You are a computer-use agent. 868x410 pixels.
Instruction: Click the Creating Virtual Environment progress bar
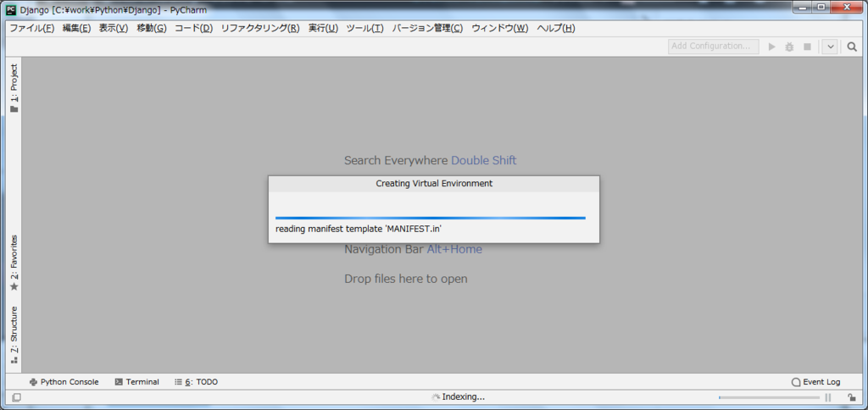pos(430,218)
